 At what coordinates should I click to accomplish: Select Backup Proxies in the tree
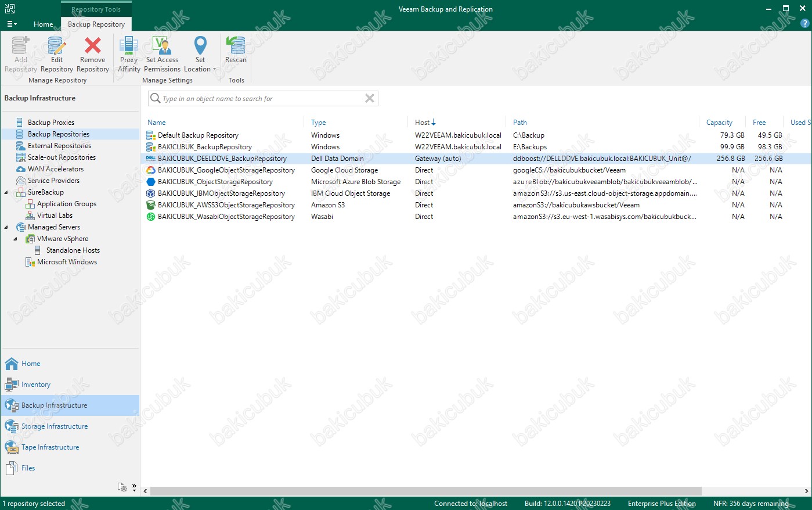51,123
